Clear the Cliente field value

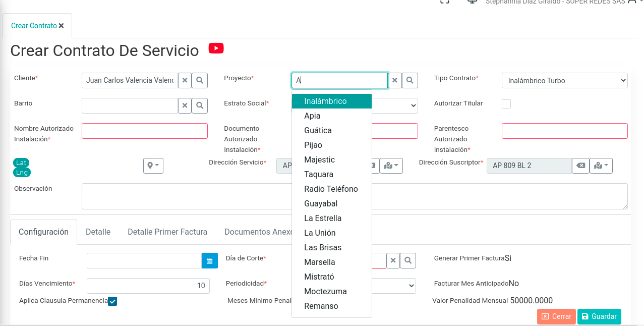[x=185, y=80]
